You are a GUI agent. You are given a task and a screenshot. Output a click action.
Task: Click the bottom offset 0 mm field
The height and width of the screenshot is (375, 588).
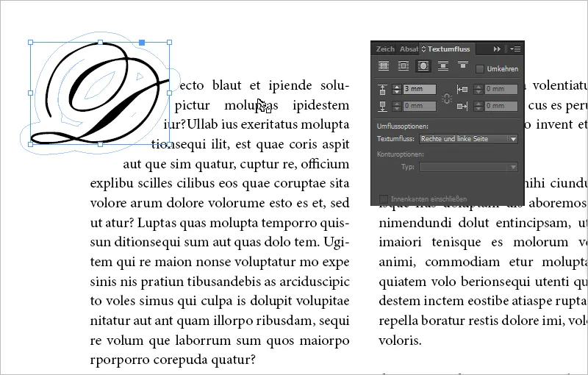pyautogui.click(x=420, y=106)
